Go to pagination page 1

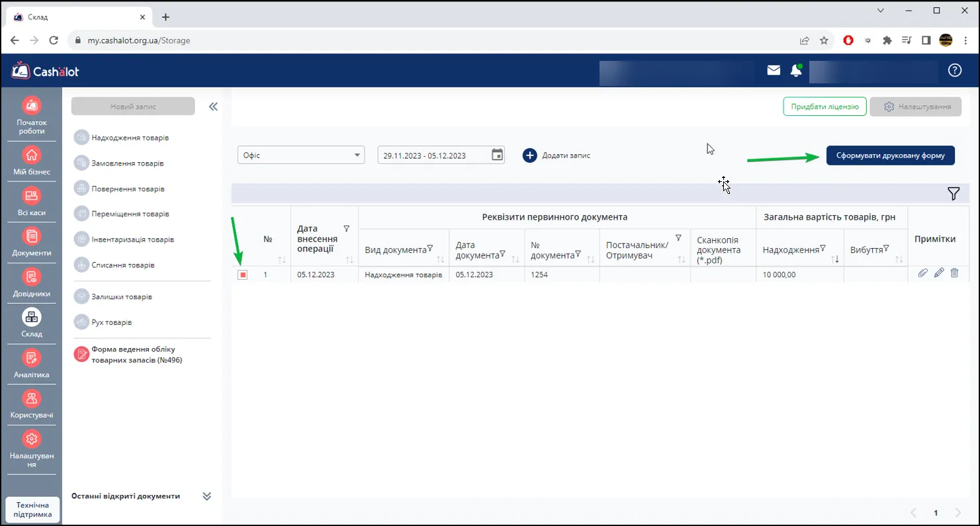click(x=936, y=513)
